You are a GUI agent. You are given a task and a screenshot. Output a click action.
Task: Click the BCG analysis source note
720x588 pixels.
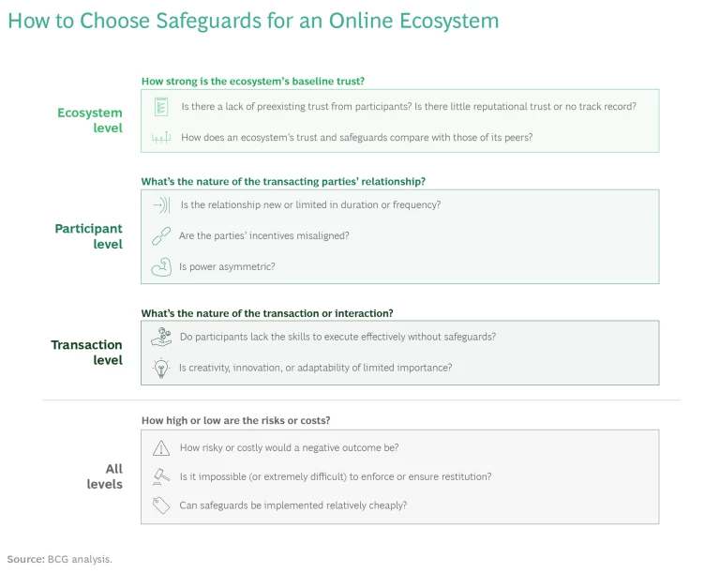point(60,559)
